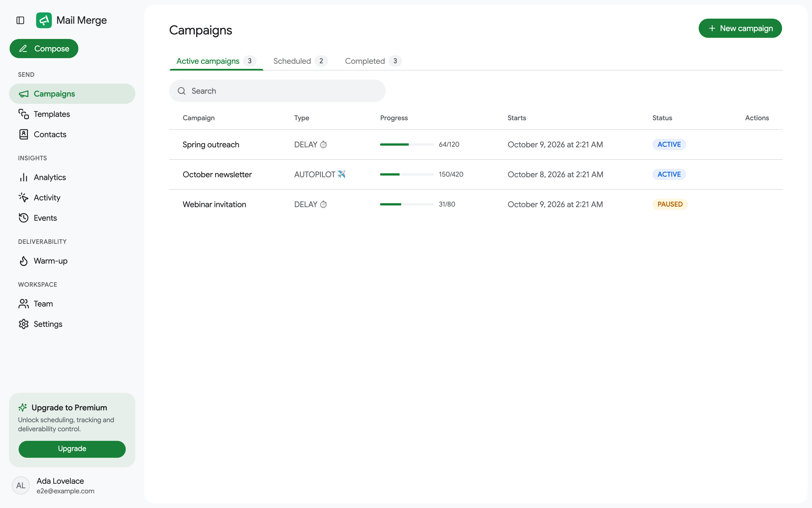This screenshot has width=812, height=508.
Task: Click the Spring outreach progress bar
Action: (407, 144)
